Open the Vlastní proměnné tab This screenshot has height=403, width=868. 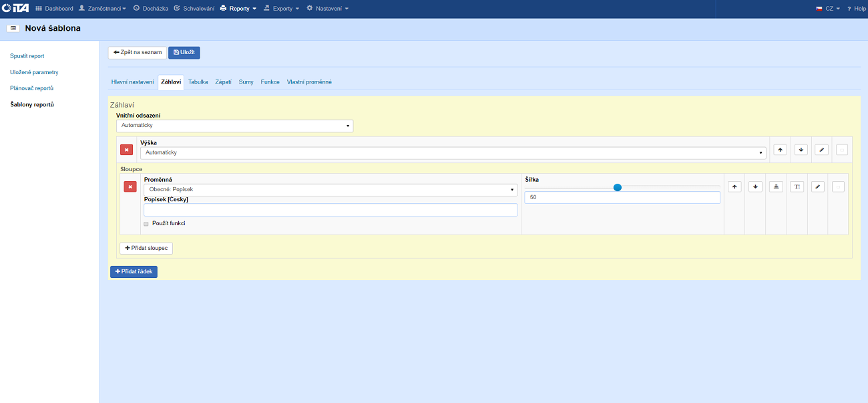coord(309,82)
